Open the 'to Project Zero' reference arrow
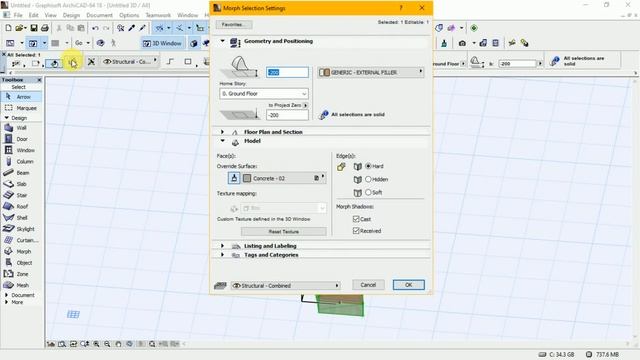Viewport: 640px width, 360px height. coord(306,105)
